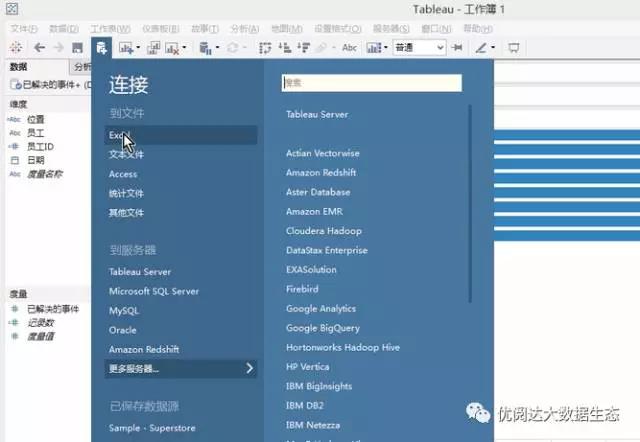Open the pause updates dropdown arrow
The height and width of the screenshot is (442, 640).
point(217,48)
